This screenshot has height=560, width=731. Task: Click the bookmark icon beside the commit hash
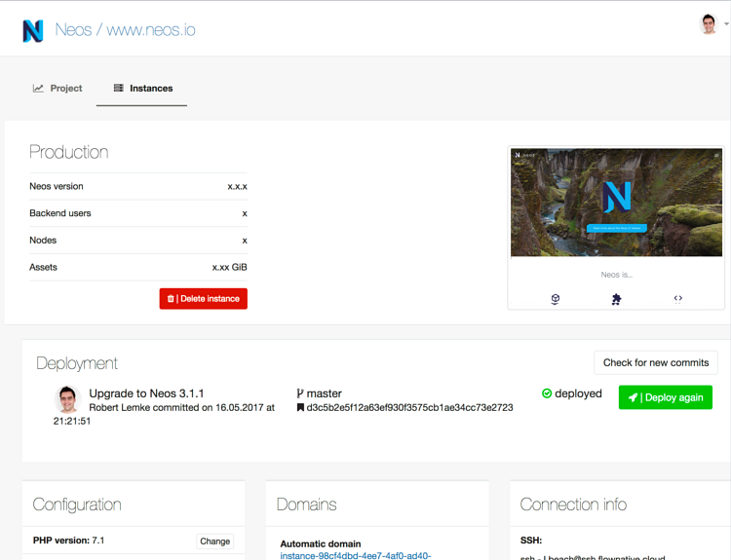301,408
